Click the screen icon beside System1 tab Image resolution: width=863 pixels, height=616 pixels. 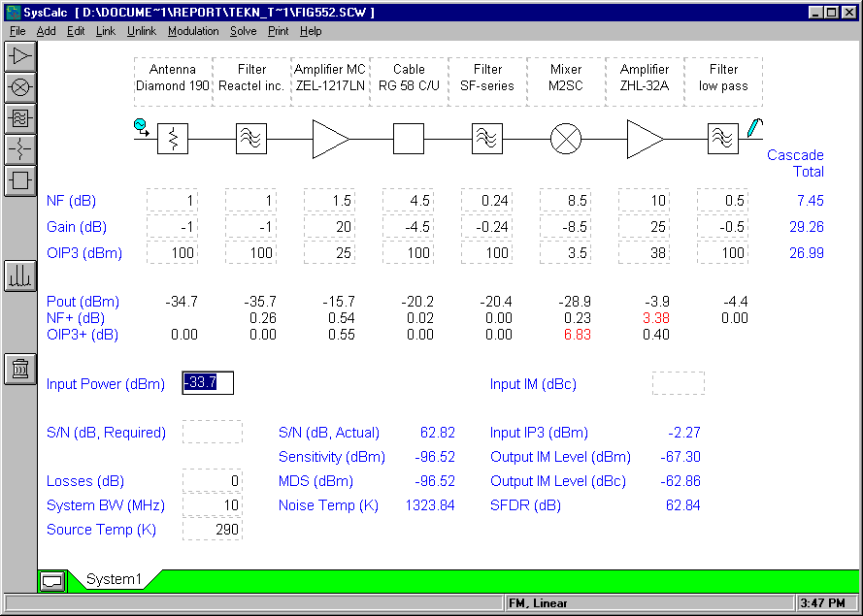[x=52, y=581]
